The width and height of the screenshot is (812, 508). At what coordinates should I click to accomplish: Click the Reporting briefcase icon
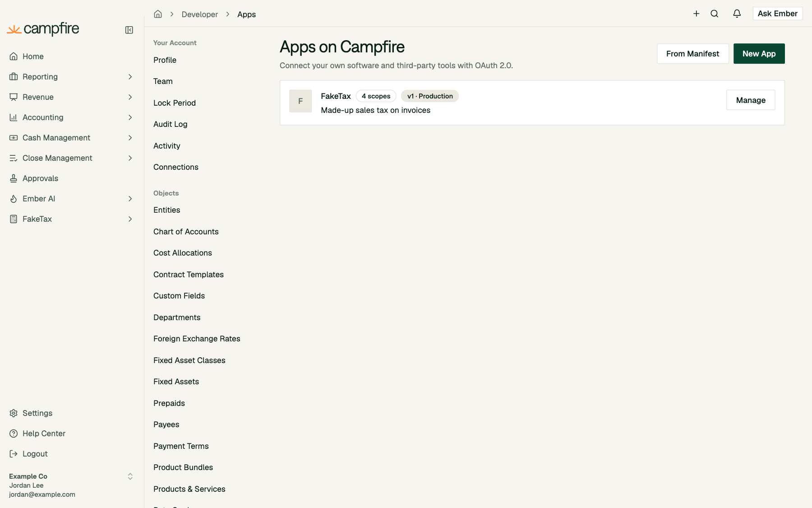click(14, 77)
